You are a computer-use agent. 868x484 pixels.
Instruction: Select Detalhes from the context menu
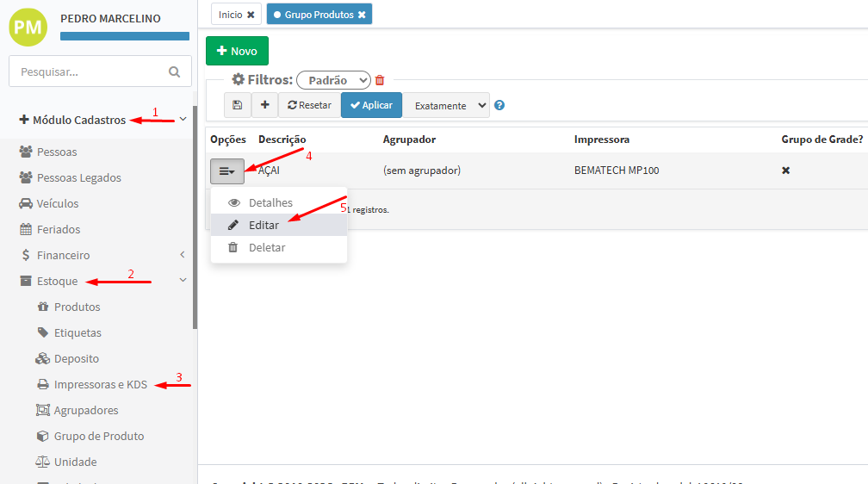click(270, 202)
